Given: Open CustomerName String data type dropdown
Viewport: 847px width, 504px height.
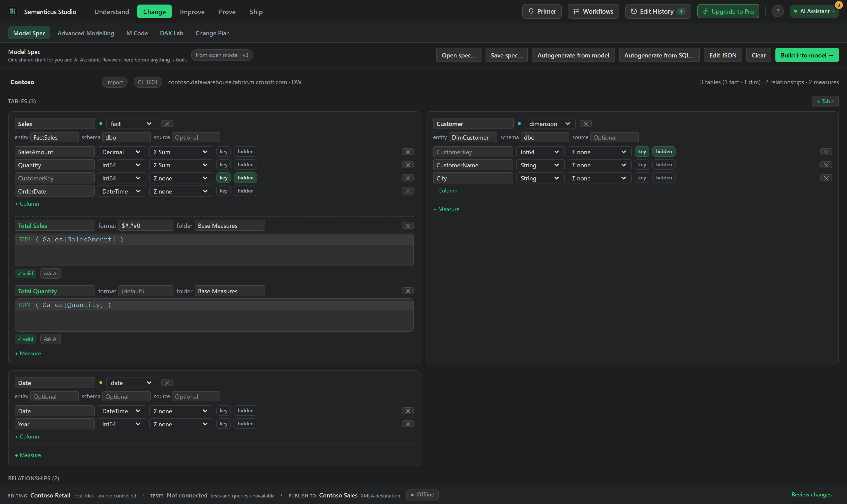Looking at the screenshot, I should (x=540, y=165).
